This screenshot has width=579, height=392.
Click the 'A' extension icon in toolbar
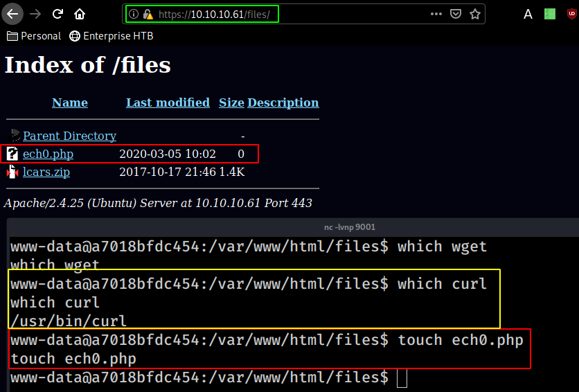(528, 14)
